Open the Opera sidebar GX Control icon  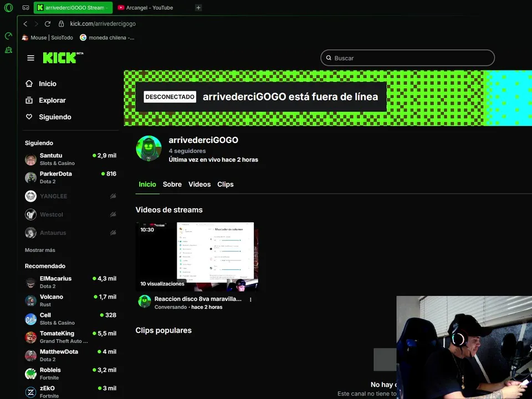tap(8, 35)
